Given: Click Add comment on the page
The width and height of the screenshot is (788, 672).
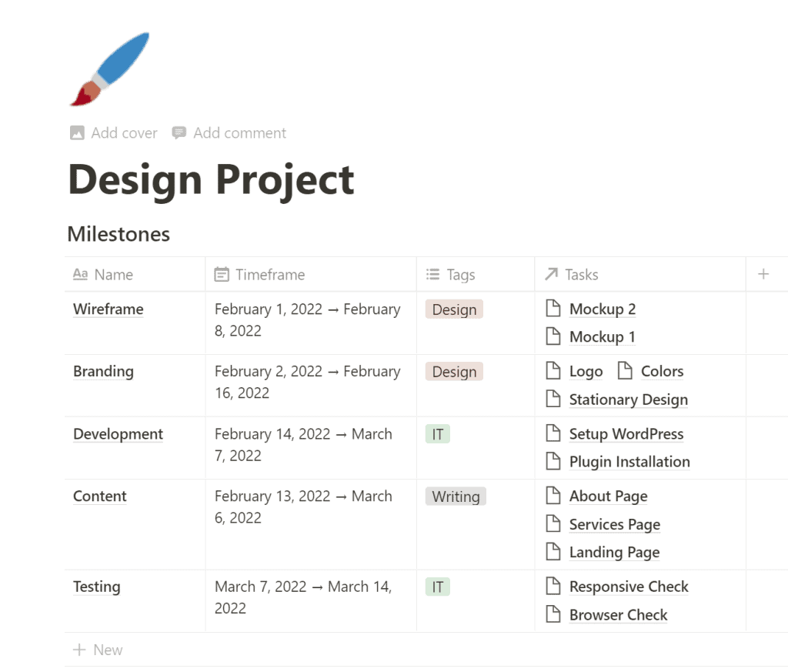Looking at the screenshot, I should click(239, 132).
